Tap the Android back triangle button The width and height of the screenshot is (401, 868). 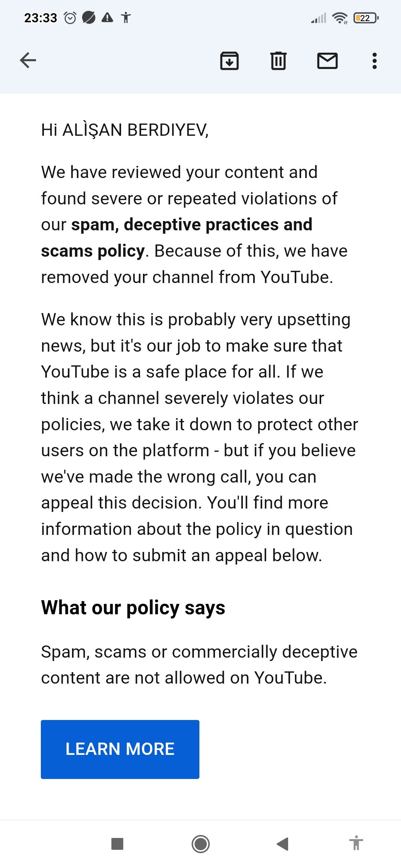(x=283, y=844)
